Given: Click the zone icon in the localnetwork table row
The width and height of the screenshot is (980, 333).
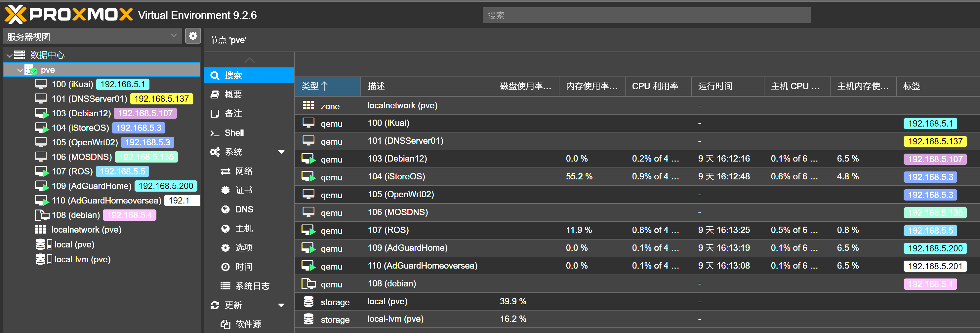Looking at the screenshot, I should (x=308, y=106).
